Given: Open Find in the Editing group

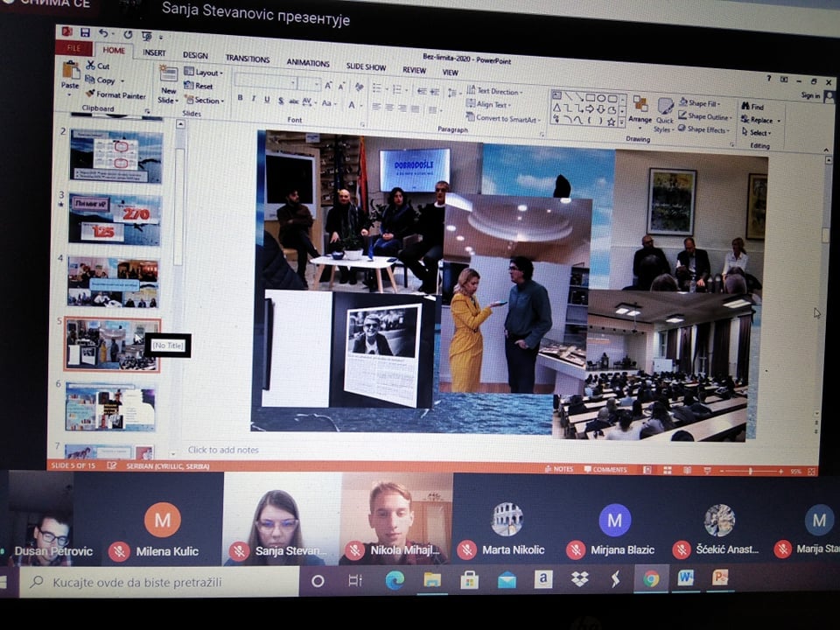Looking at the screenshot, I should [755, 106].
